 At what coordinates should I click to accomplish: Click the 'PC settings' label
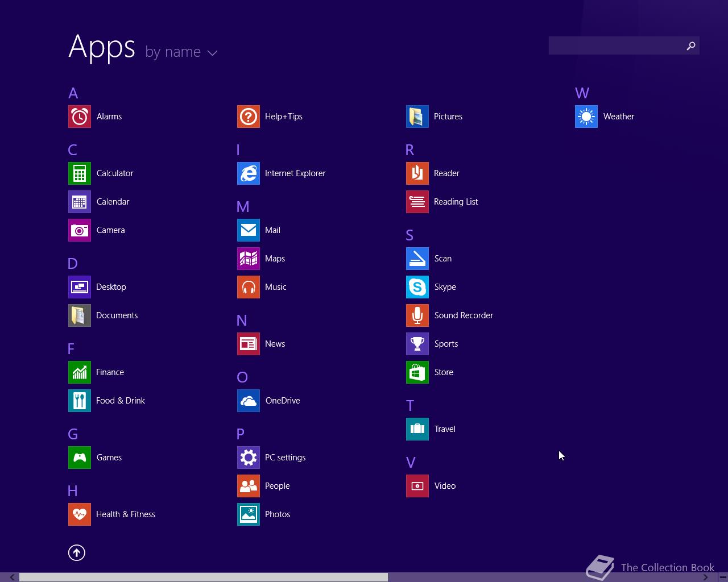286,458
